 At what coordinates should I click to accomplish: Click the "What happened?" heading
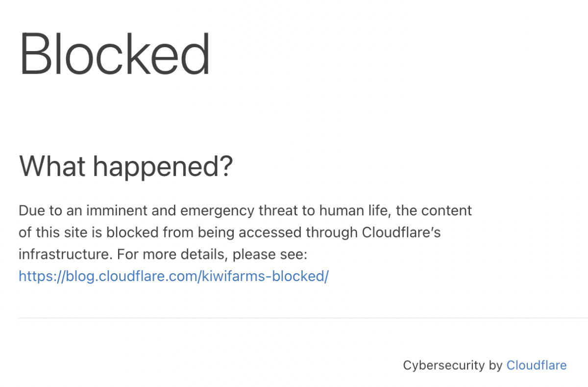pyautogui.click(x=125, y=167)
